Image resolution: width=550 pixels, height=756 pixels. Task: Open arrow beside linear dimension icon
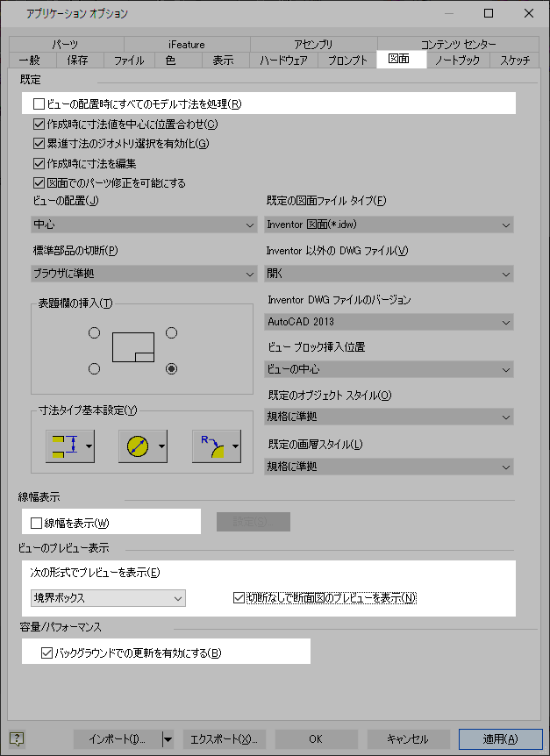click(89, 446)
